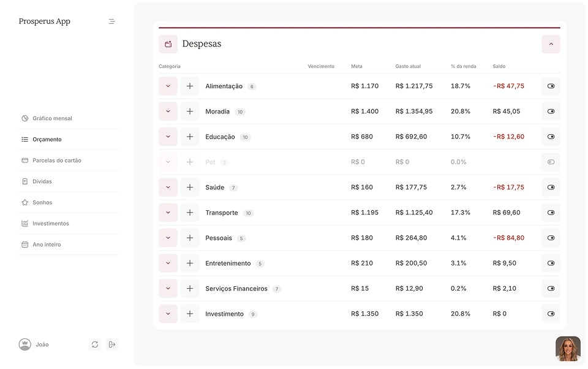Click Transporte meta R$ 1.195
The width and height of the screenshot is (588, 369).
coord(365,213)
